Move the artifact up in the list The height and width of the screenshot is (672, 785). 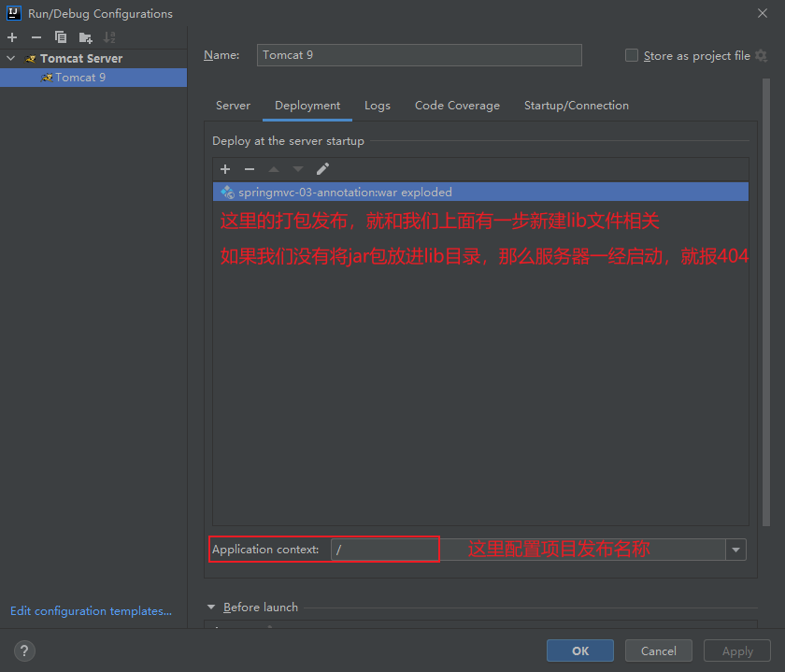(x=274, y=169)
